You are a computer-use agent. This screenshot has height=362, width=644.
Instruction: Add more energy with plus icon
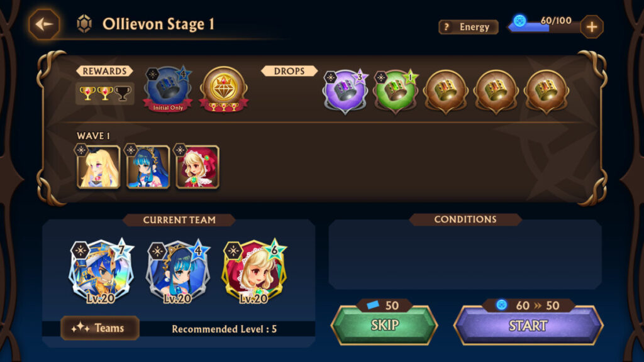point(591,26)
